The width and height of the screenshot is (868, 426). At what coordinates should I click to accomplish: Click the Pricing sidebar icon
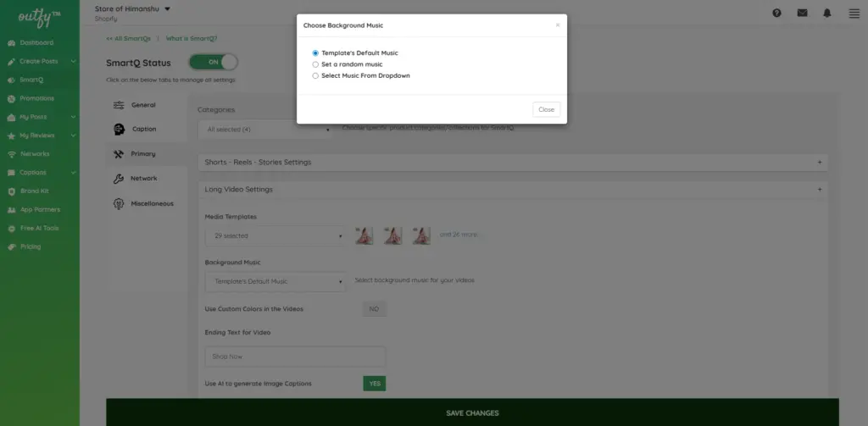[12, 247]
